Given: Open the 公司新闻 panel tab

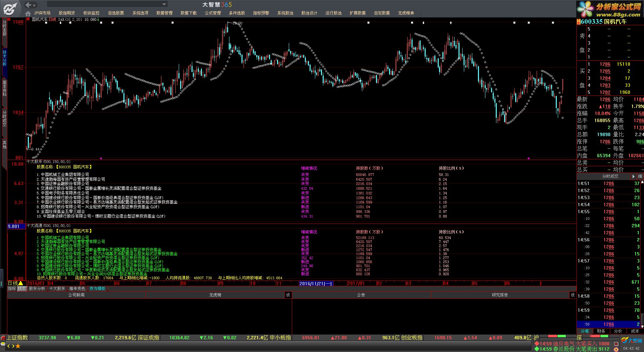Looking at the screenshot, I should click(76, 295).
